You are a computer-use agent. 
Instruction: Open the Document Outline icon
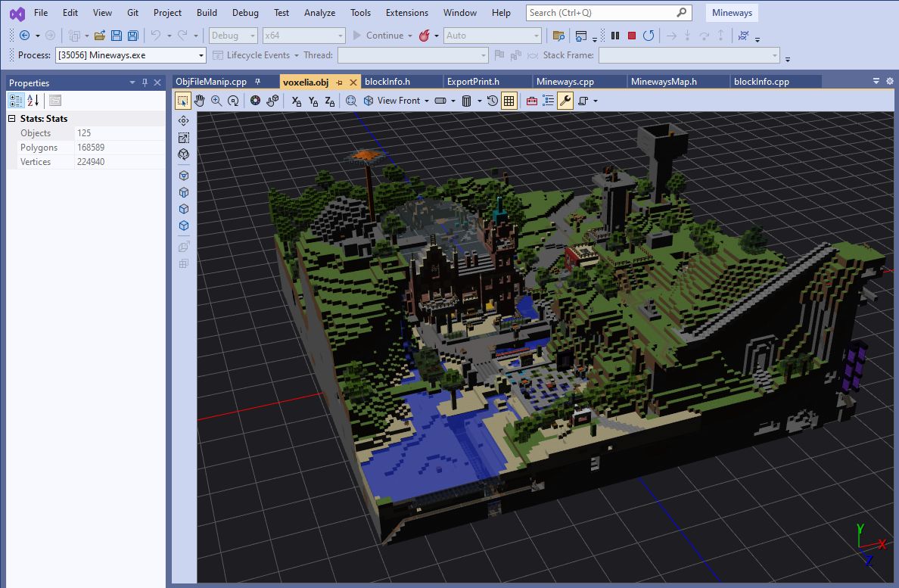point(549,101)
